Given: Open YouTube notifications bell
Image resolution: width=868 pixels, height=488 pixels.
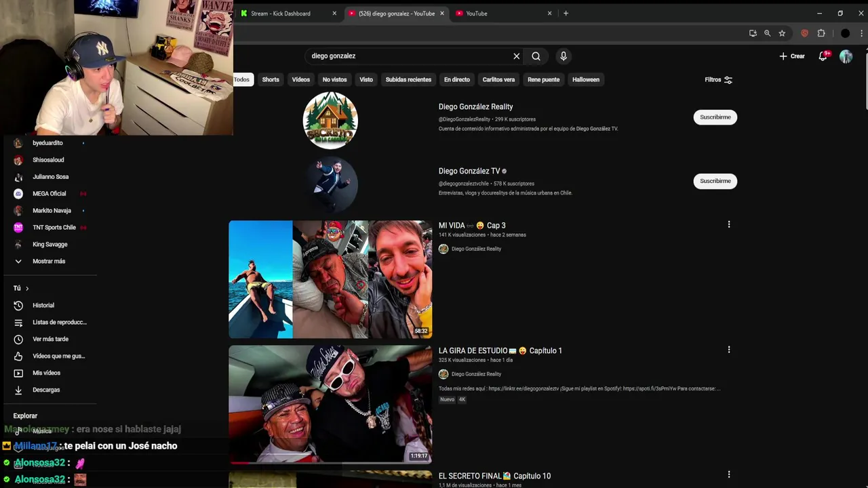Looking at the screenshot, I should (x=823, y=56).
